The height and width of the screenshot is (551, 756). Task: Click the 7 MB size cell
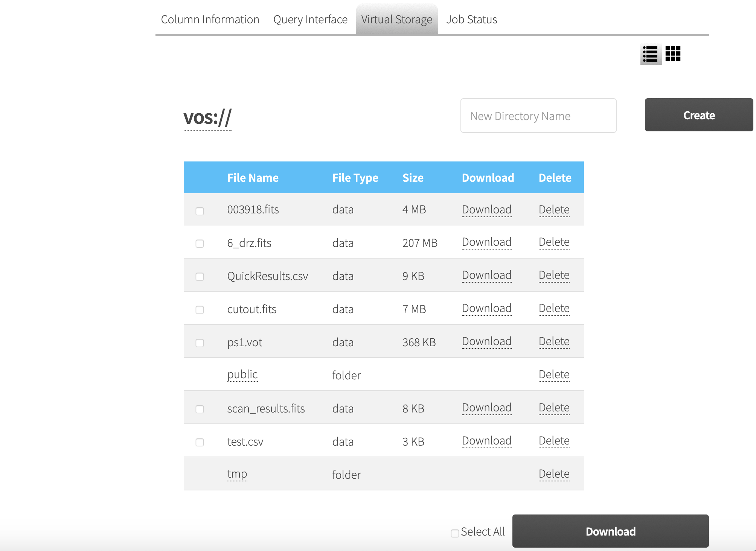click(x=414, y=309)
